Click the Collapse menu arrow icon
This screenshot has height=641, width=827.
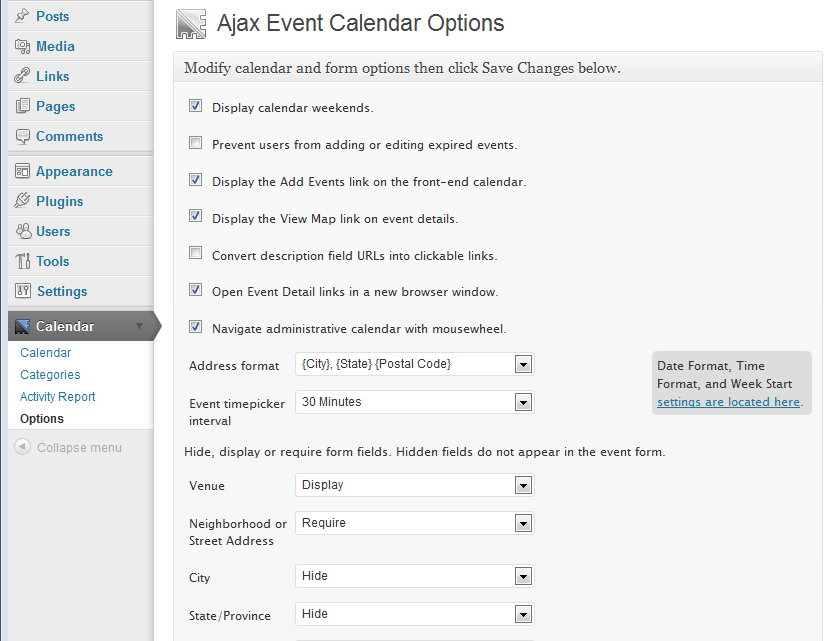22,447
